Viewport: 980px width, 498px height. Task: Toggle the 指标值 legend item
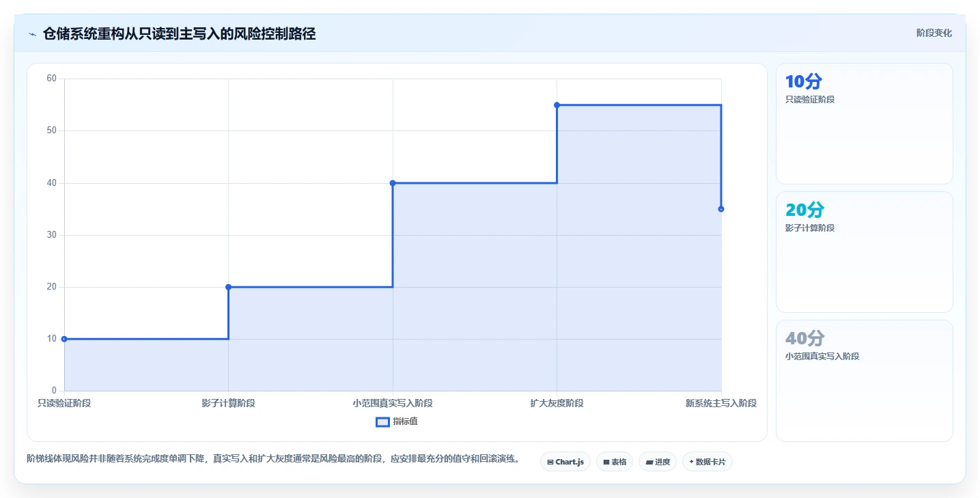tap(397, 421)
